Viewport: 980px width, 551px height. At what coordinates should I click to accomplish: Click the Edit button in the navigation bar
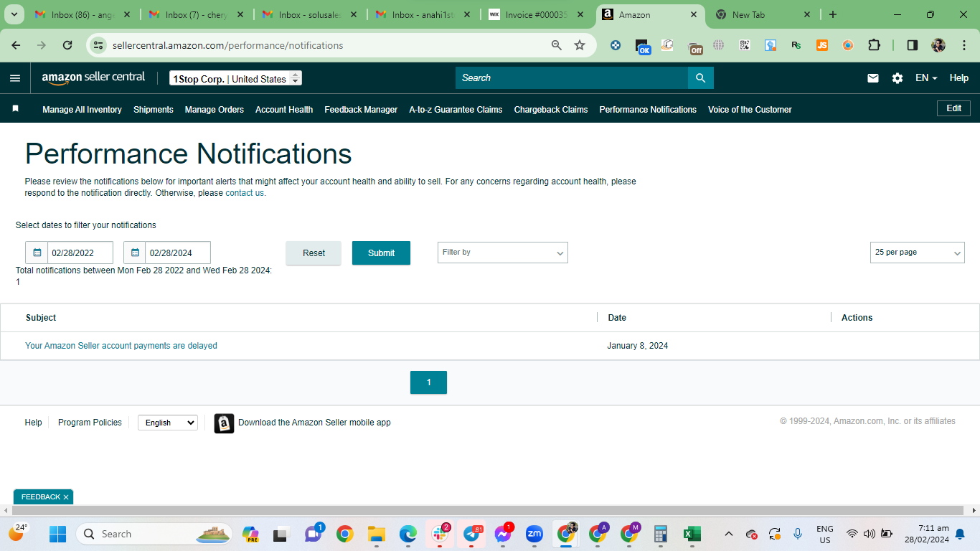click(953, 108)
